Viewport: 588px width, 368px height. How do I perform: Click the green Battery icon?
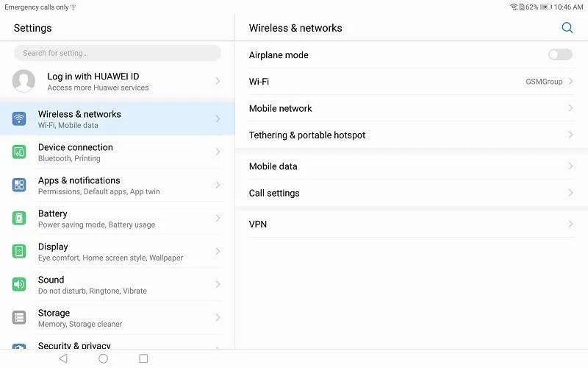click(19, 219)
